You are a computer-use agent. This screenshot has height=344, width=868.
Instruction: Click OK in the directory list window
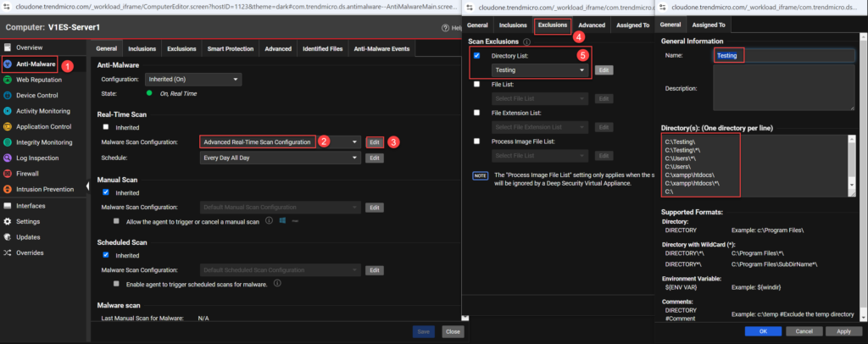click(x=763, y=331)
